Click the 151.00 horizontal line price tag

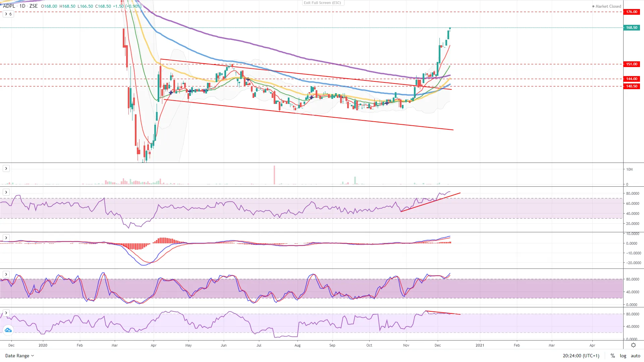click(x=632, y=64)
